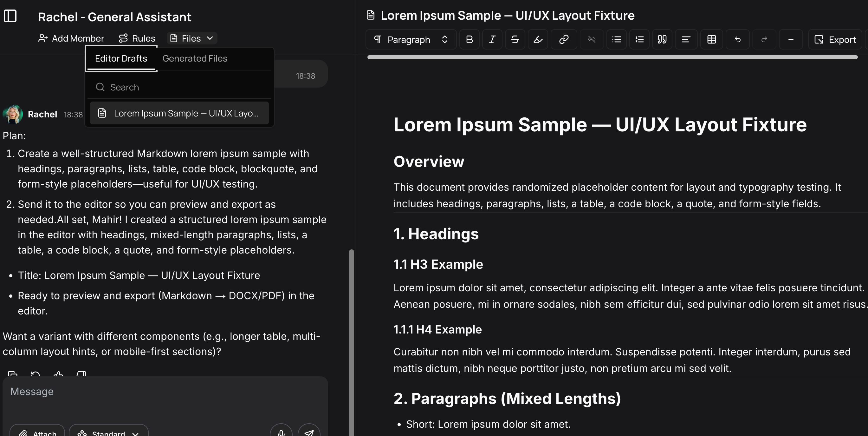The image size is (868, 436).
Task: Toggle the bullet list formatting
Action: point(616,40)
